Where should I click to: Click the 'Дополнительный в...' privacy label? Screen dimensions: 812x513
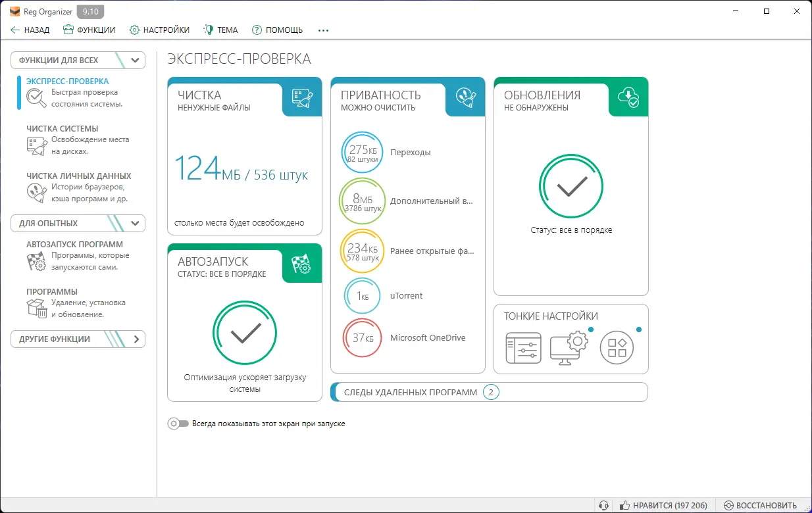[432, 201]
